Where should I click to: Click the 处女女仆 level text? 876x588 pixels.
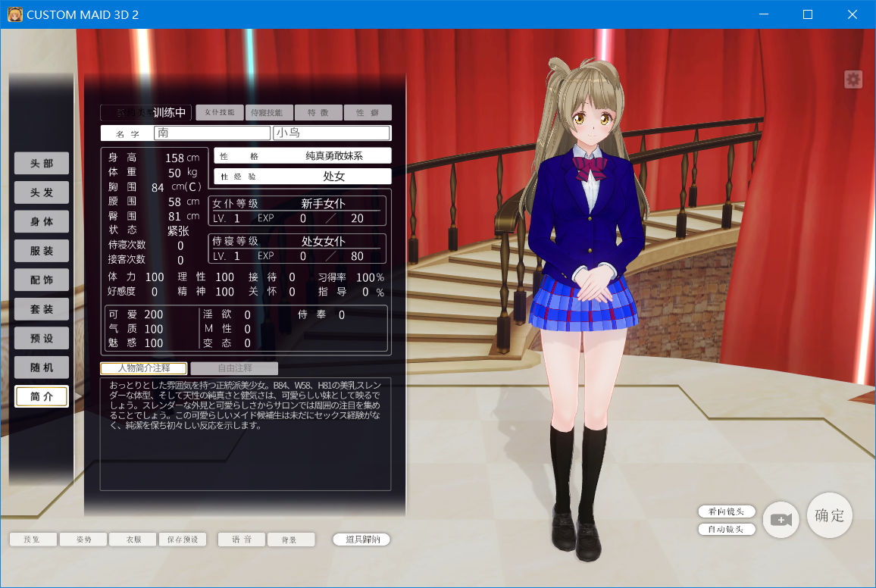(324, 241)
